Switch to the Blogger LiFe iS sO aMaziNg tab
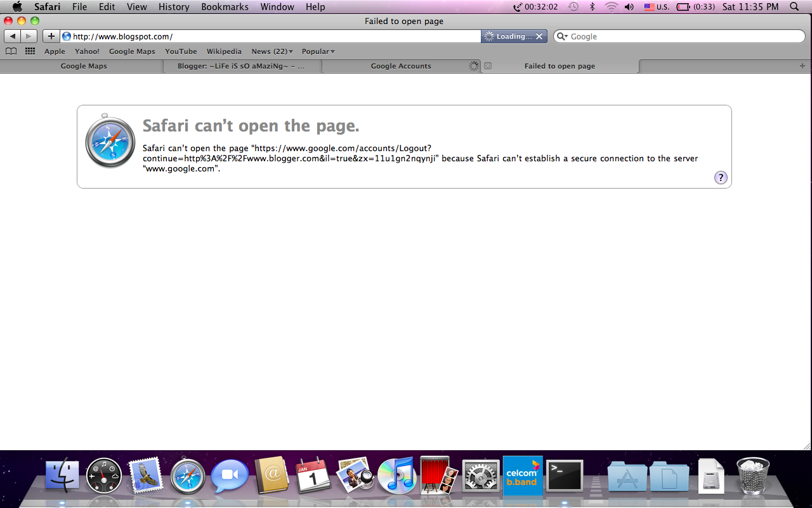812x508 pixels. (x=241, y=66)
